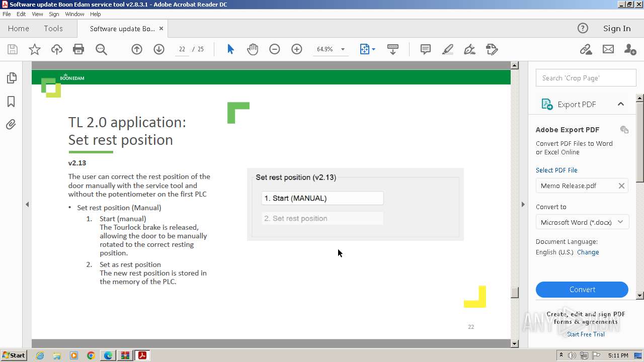Viewport: 644px width, 362px height.
Task: Click the volume icon in system tray
Action: point(572,355)
